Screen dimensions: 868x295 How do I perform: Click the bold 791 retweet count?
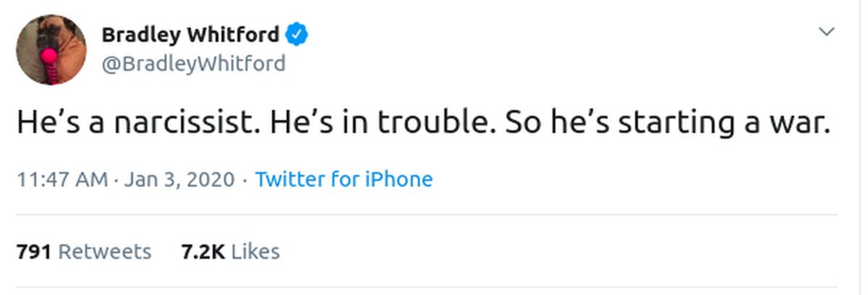click(33, 252)
